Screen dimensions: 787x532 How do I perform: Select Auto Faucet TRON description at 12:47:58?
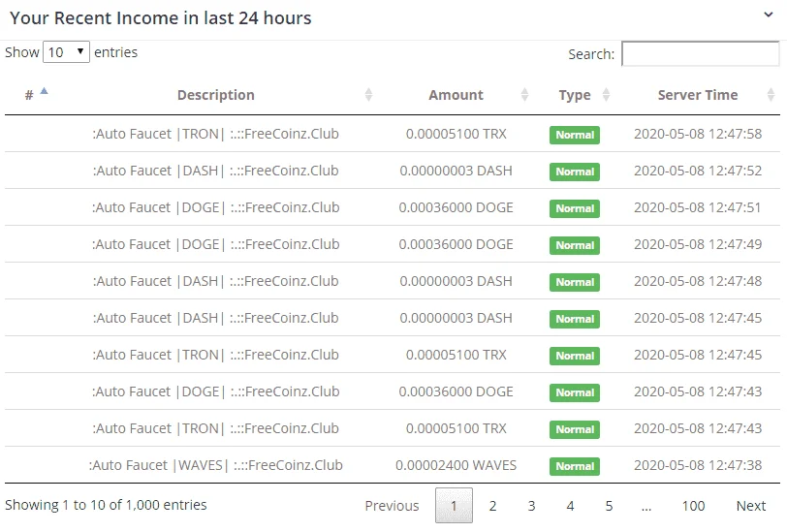[216, 134]
